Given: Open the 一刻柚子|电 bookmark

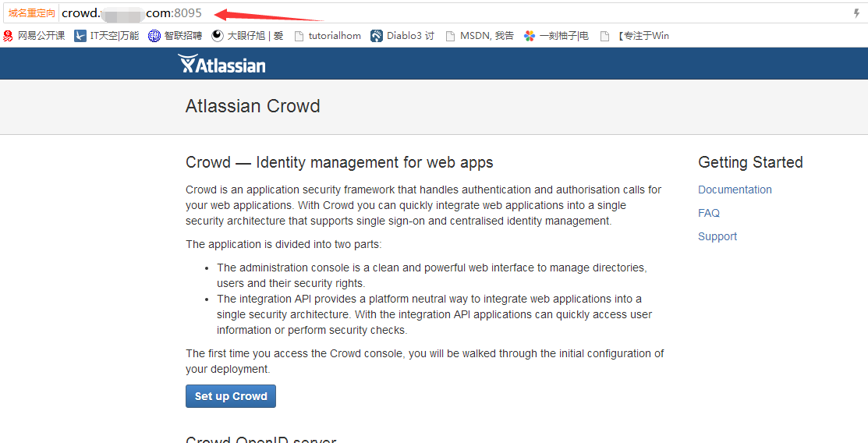Looking at the screenshot, I should 556,36.
